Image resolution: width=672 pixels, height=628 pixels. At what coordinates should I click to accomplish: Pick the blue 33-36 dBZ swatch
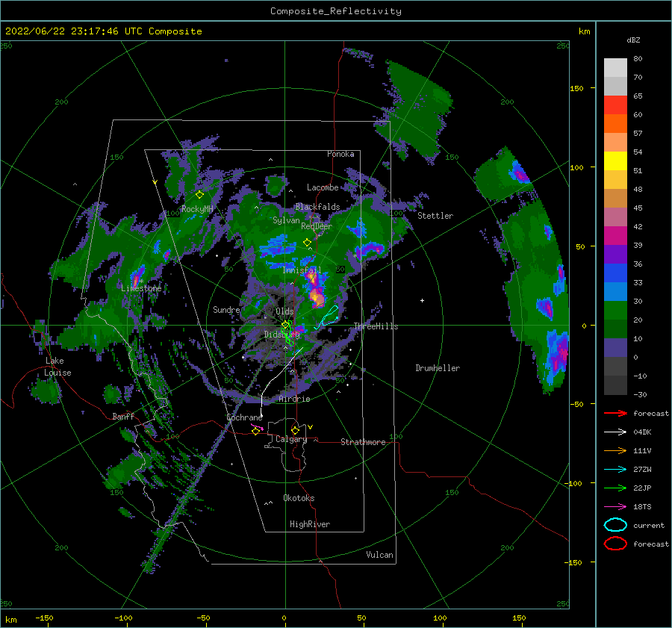click(615, 273)
